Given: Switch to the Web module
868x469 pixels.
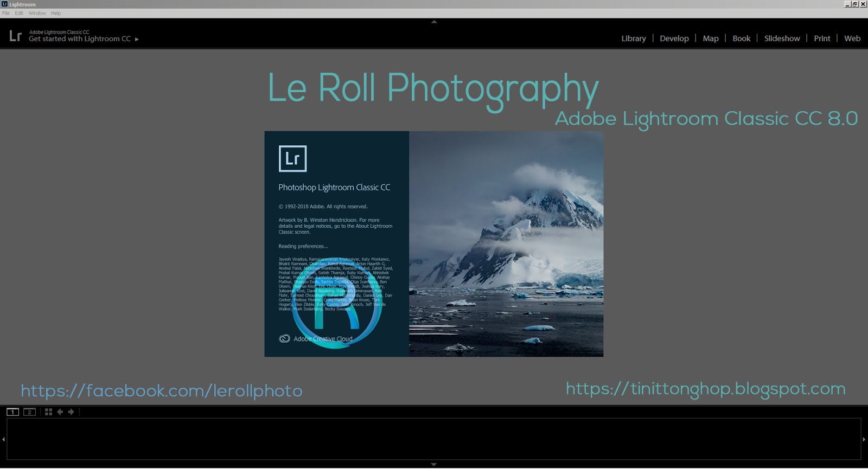Looking at the screenshot, I should pos(852,38).
